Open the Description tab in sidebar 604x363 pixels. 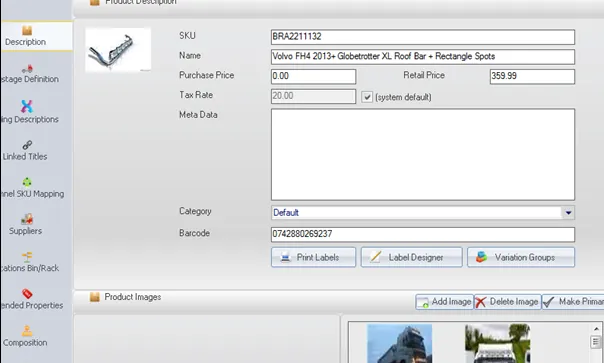click(x=36, y=36)
